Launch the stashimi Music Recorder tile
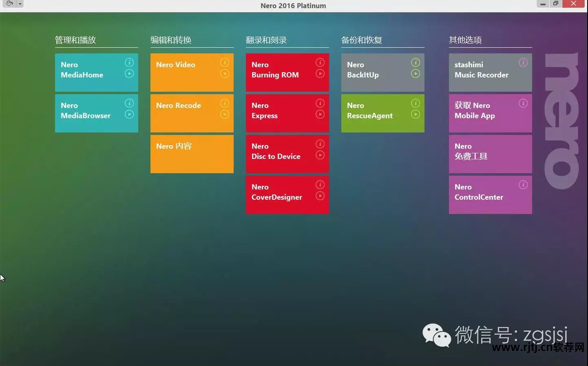The width and height of the screenshot is (588, 366). pyautogui.click(x=491, y=73)
